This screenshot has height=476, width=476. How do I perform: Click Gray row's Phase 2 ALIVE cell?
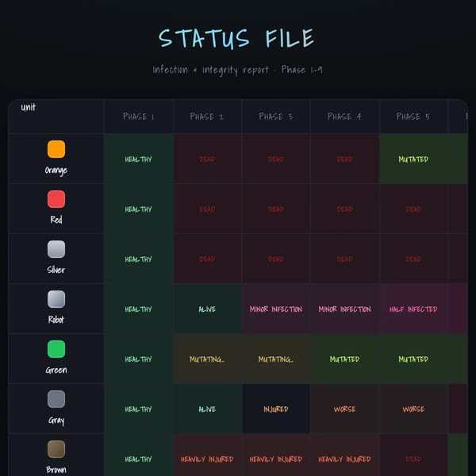click(x=207, y=409)
